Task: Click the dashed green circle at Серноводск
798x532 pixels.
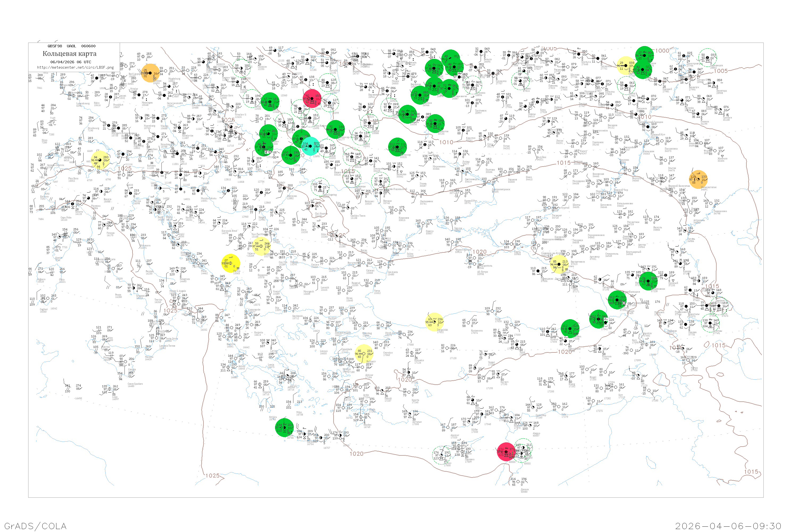Action: click(708, 58)
